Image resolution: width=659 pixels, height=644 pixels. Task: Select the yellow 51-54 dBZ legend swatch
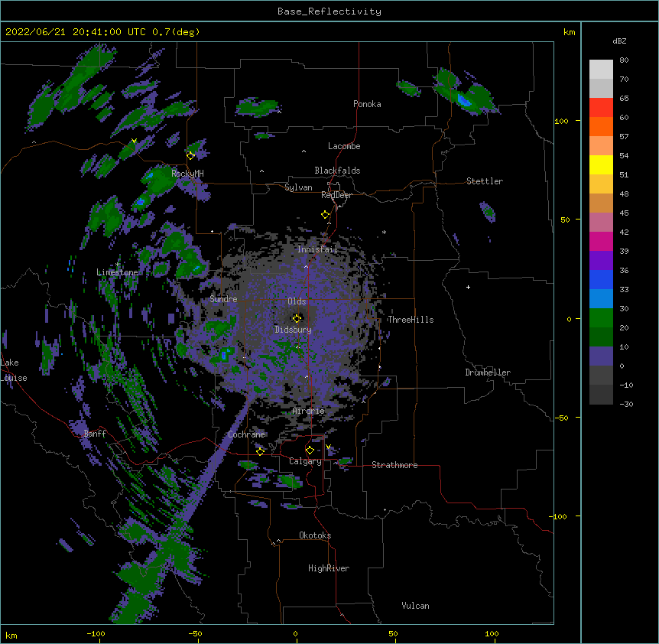click(x=601, y=164)
